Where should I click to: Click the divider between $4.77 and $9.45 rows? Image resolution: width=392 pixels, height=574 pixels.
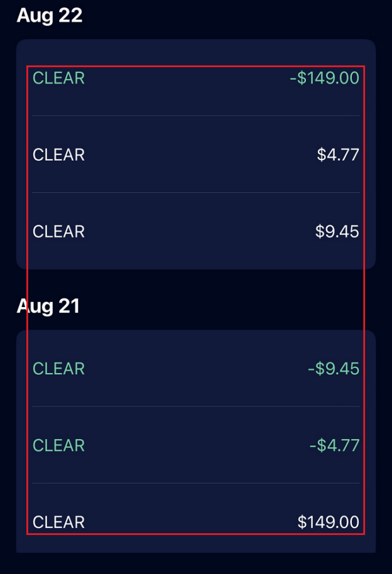tap(196, 193)
